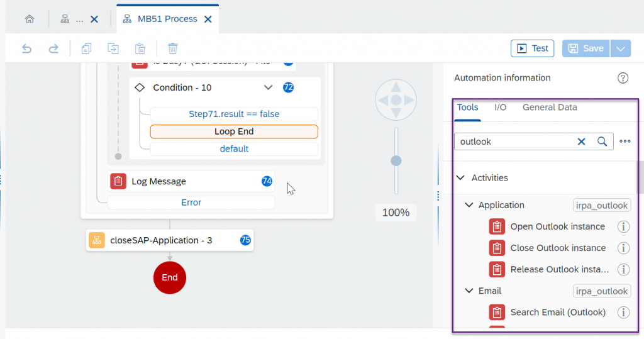This screenshot has width=644, height=339.
Task: Open the default condition branch
Action: tap(234, 149)
